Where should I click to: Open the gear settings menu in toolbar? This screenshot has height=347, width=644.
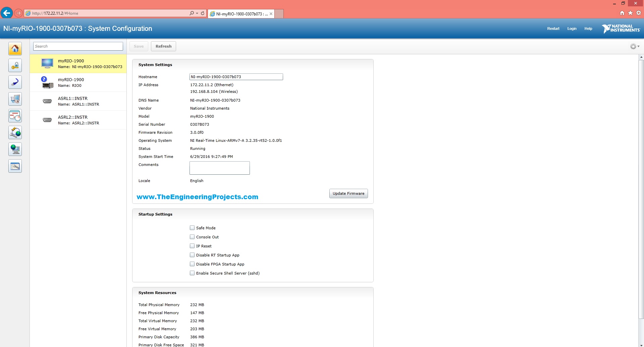(x=635, y=47)
